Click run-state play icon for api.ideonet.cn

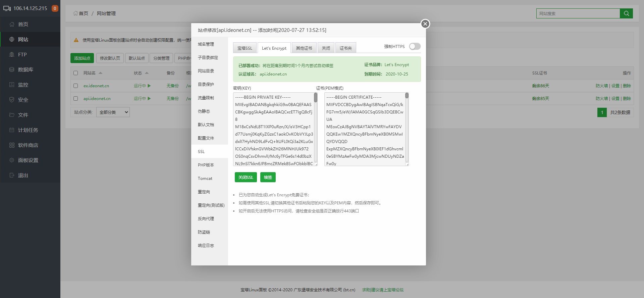coord(149,99)
